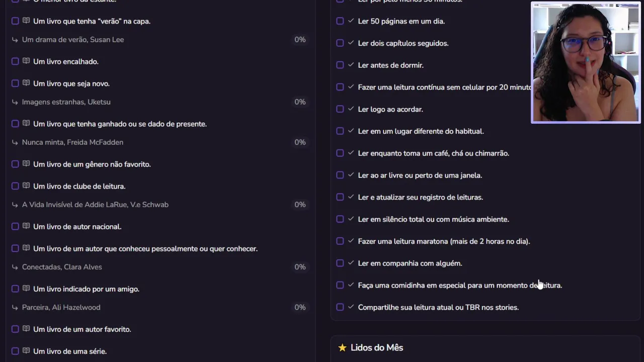Click arrow beside "Um drama de verão, Susan Lee"

(15, 40)
